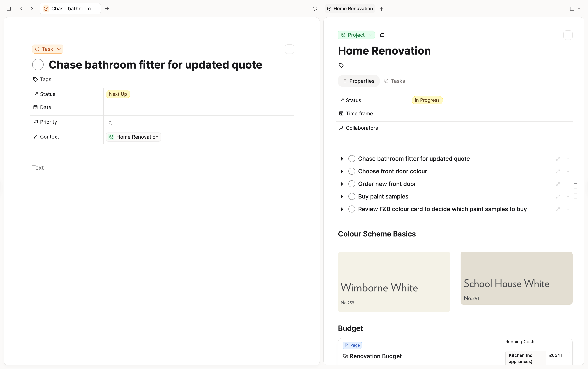Toggle the left sidebar icon

pos(9,9)
